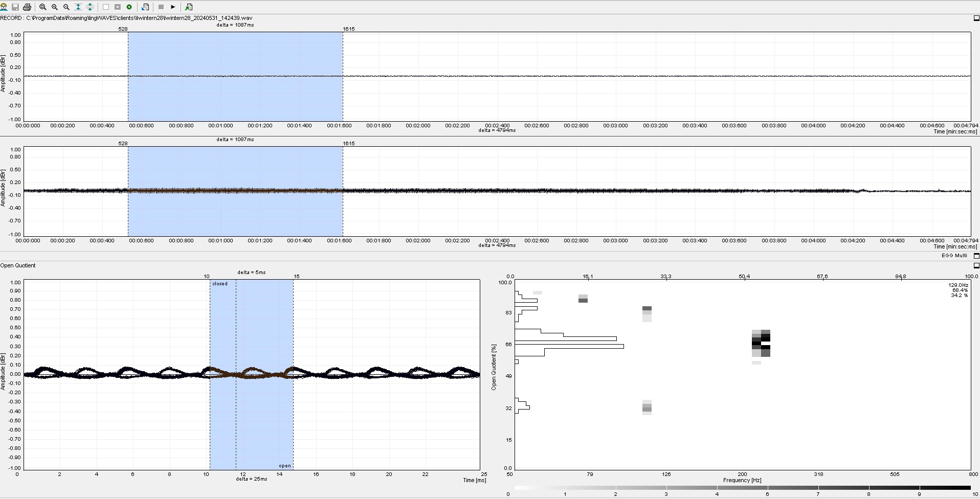Click the 10 ms cursor marker above quotient plot
Screen dimensions: 980x499
[x=207, y=277]
